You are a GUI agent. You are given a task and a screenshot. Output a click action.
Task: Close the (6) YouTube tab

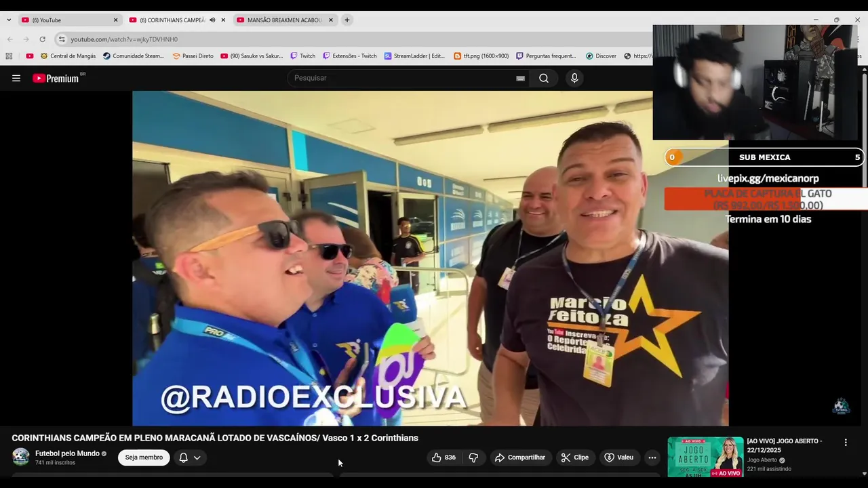pyautogui.click(x=115, y=20)
